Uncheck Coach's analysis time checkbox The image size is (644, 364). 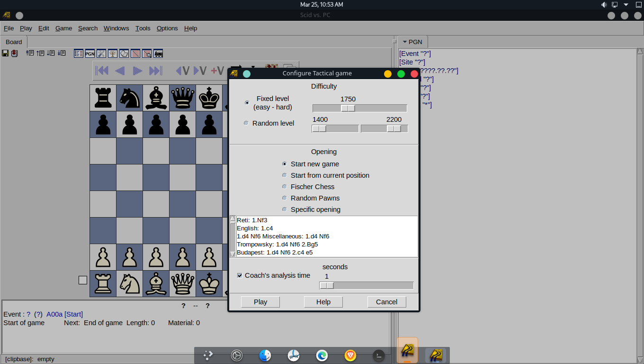tap(240, 275)
